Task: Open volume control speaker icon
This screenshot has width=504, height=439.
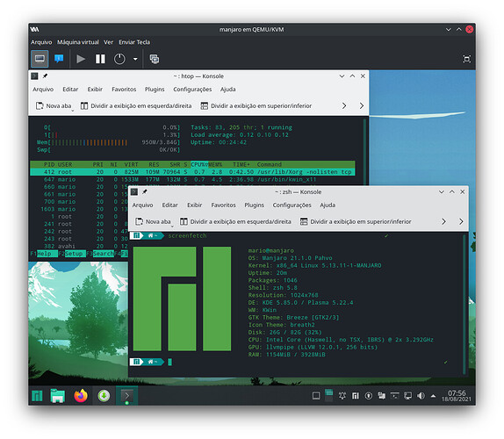Action: [421, 396]
